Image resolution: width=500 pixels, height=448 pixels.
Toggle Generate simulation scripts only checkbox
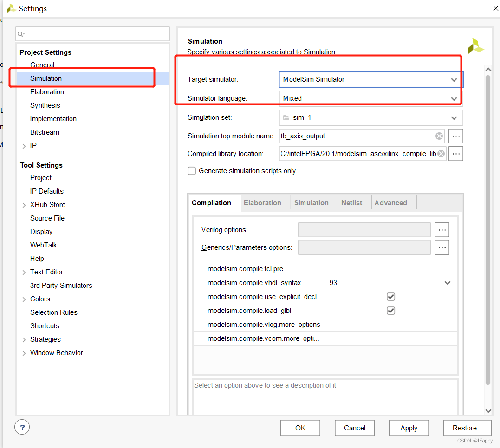pos(192,171)
